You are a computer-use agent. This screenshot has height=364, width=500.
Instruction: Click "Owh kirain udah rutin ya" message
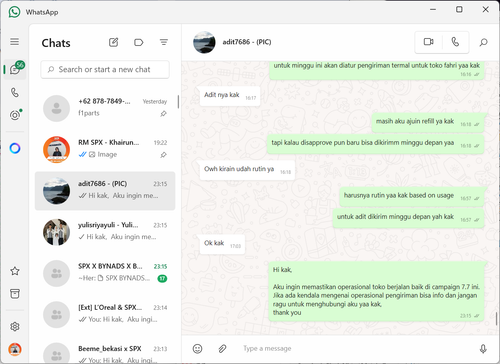[247, 170]
